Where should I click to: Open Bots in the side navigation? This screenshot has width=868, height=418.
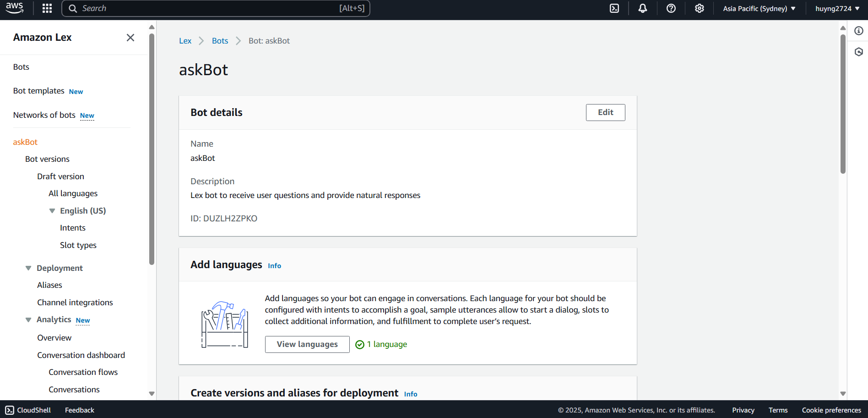[21, 67]
